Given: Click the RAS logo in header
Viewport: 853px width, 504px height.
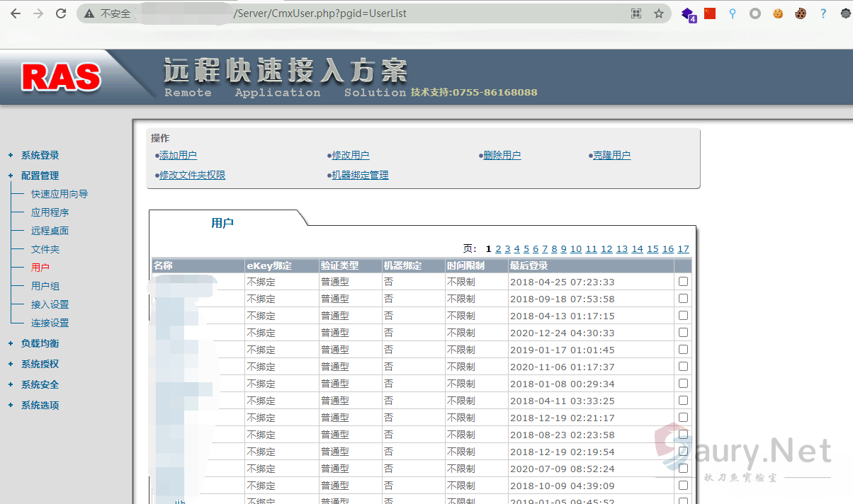Looking at the screenshot, I should pyautogui.click(x=61, y=76).
